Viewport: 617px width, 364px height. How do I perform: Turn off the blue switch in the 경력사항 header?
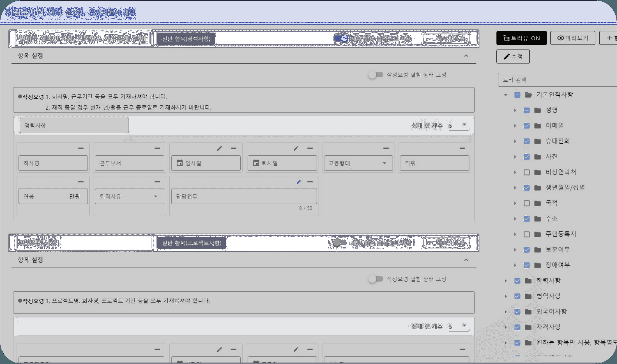click(x=341, y=38)
